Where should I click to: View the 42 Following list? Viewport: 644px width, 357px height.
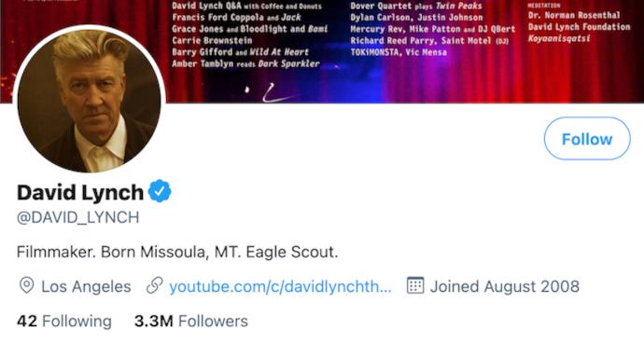pyautogui.click(x=64, y=321)
